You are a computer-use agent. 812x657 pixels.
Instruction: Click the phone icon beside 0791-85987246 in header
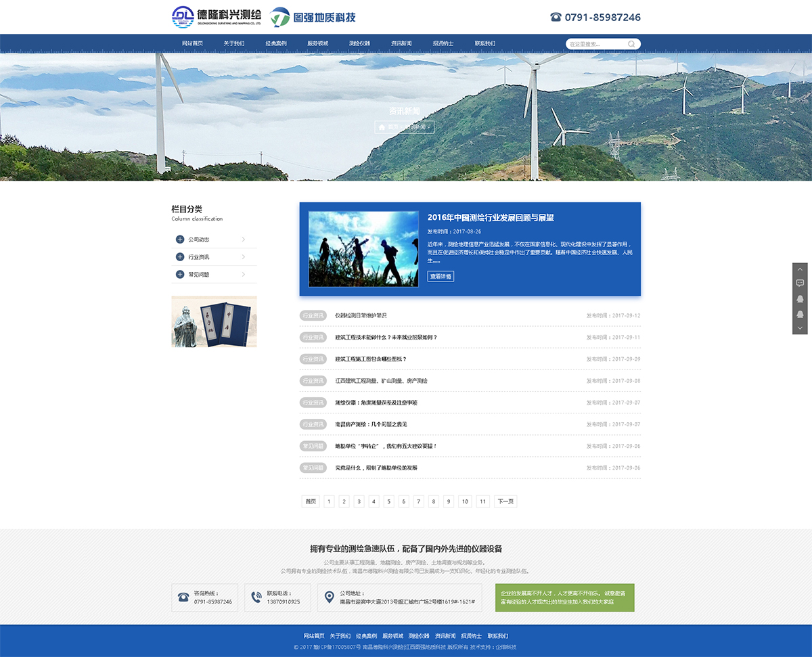coord(556,17)
